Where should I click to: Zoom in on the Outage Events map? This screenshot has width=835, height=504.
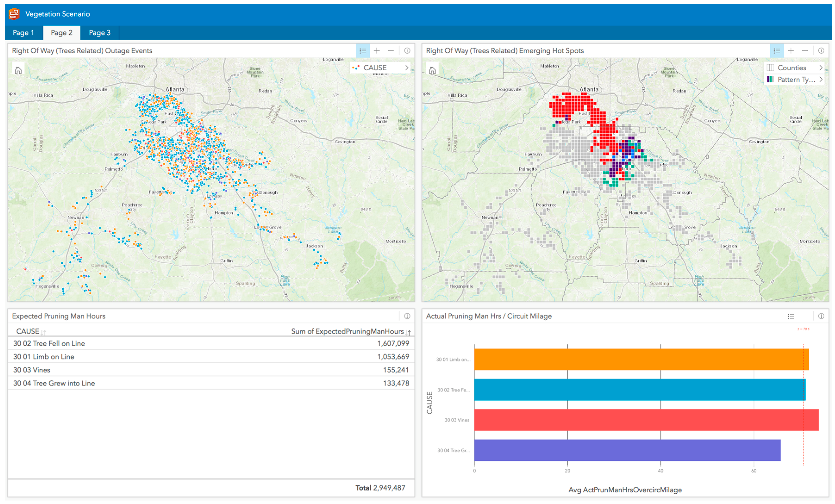(377, 51)
